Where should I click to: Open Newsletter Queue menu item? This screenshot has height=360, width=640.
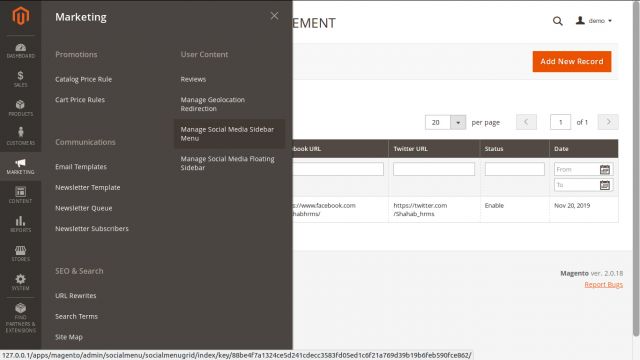point(84,208)
